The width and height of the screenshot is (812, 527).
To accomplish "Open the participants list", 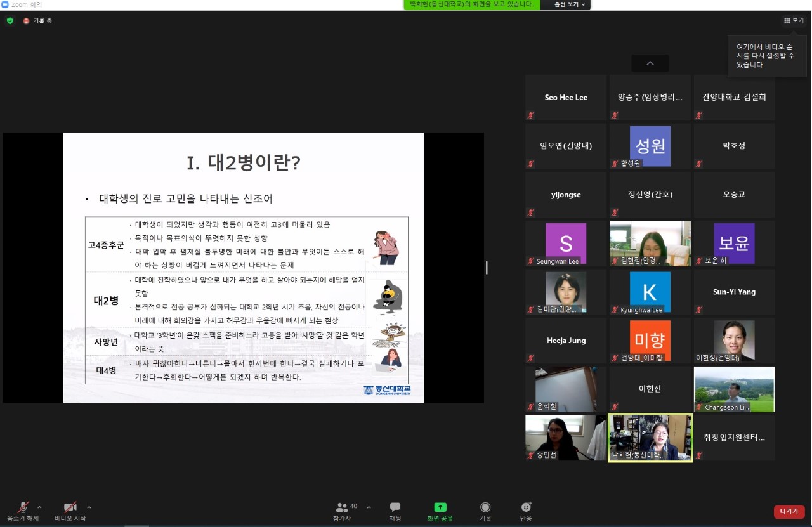I will pyautogui.click(x=342, y=511).
